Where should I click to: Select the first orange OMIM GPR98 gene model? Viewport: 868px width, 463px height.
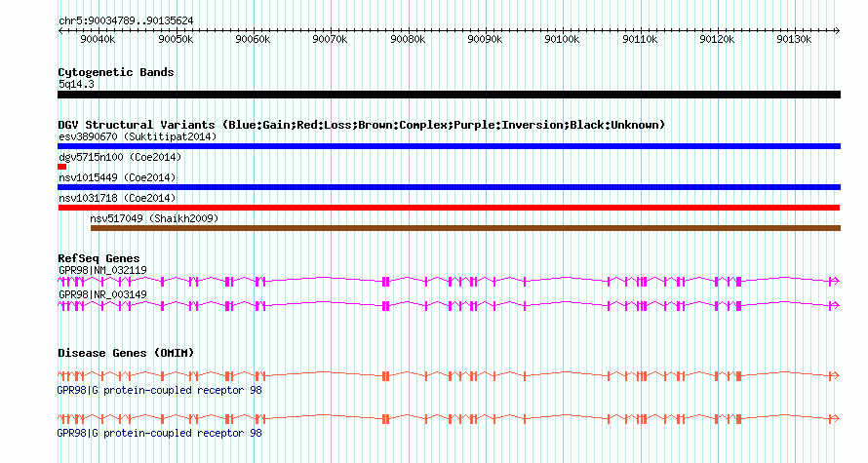449,376
